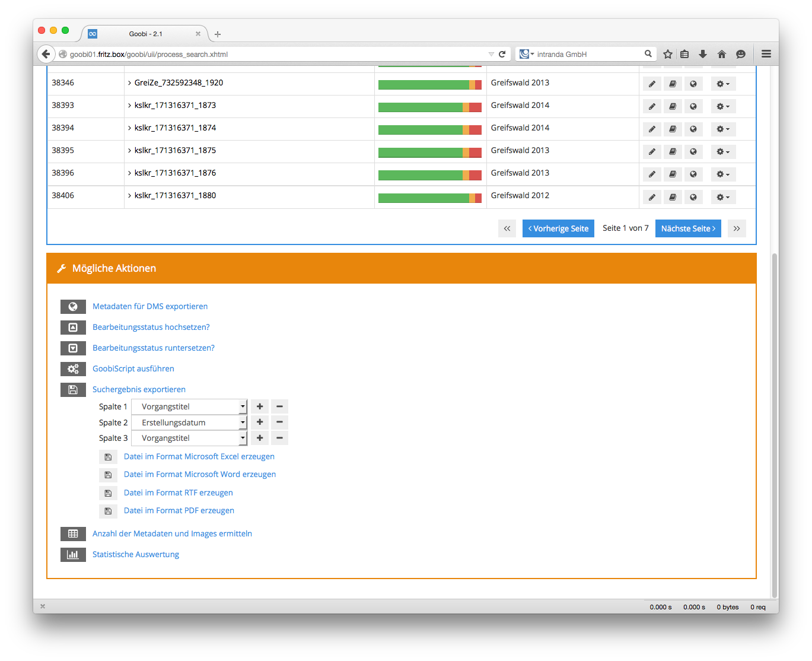Click the edit pencil icon for process 38346

pyautogui.click(x=652, y=84)
